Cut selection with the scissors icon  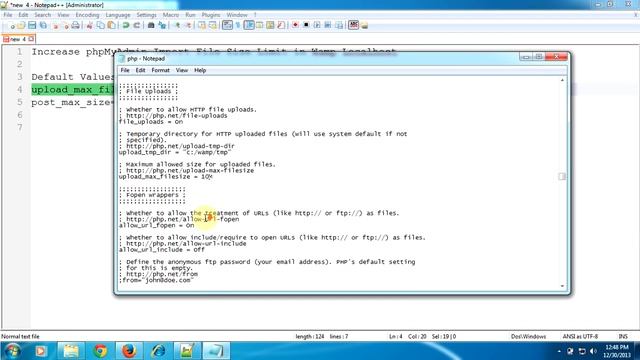[x=89, y=25]
